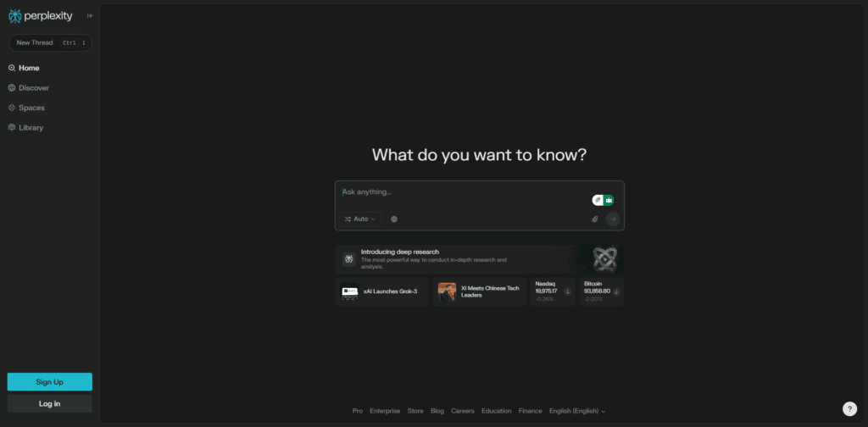The image size is (868, 427).
Task: Click the globe search sources icon
Action: coord(394,219)
